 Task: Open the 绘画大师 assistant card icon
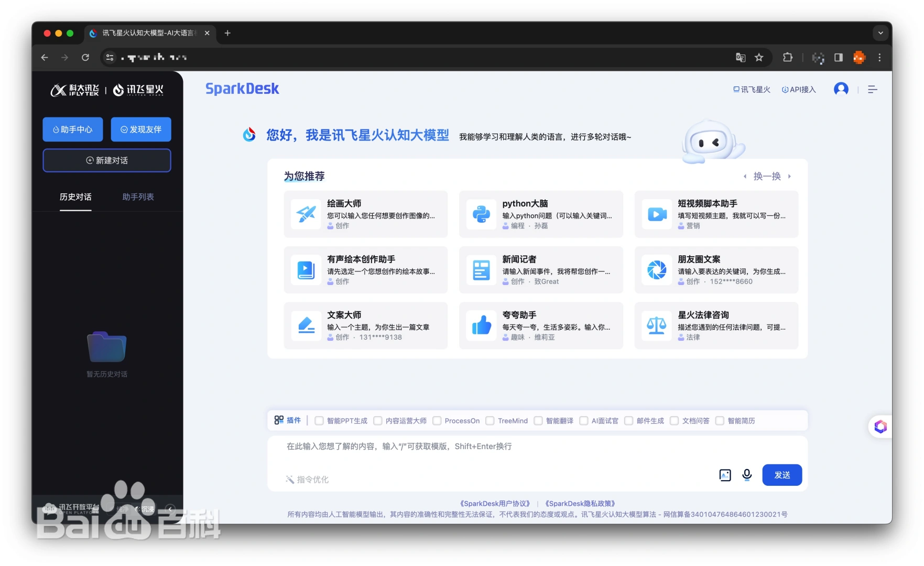tap(306, 214)
